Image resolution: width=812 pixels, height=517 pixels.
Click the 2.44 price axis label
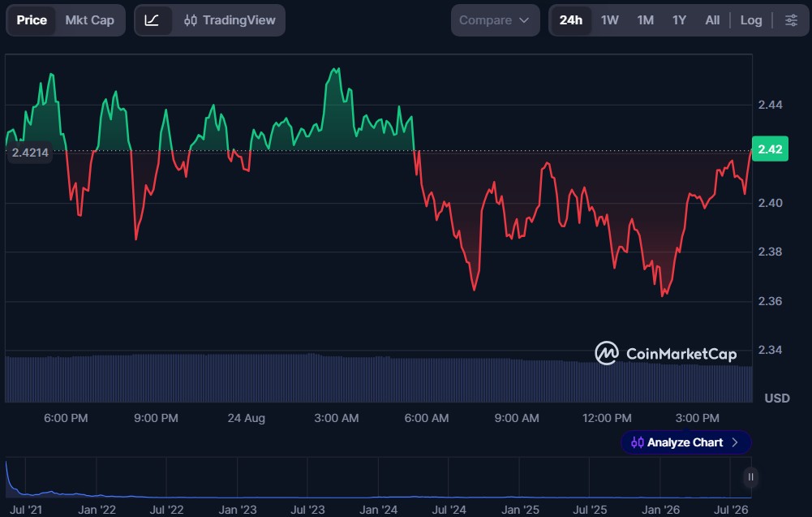(x=771, y=105)
